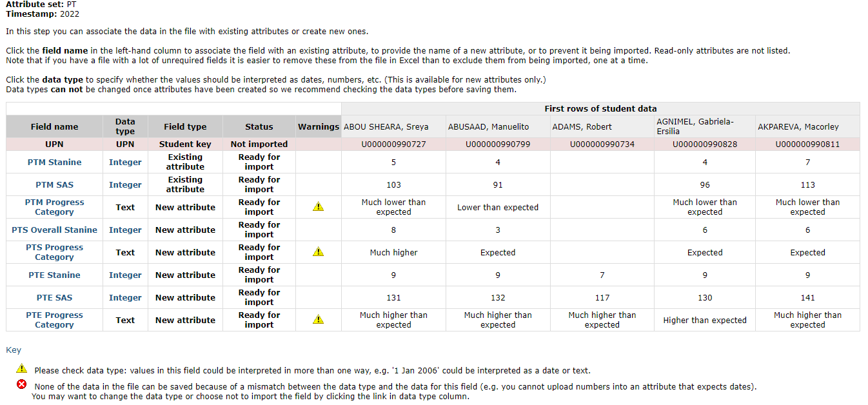The width and height of the screenshot is (868, 405).
Task: Click PTM SAS value 103
Action: pos(393,184)
